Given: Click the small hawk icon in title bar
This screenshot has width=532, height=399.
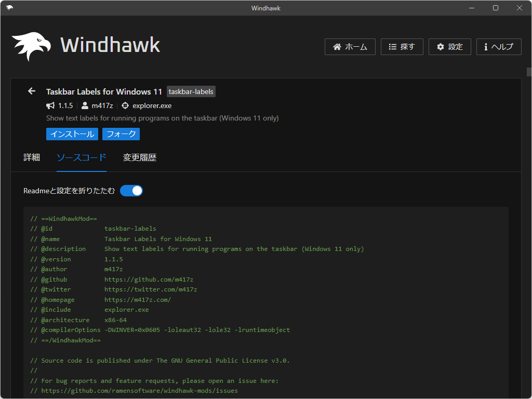Looking at the screenshot, I should [9, 8].
